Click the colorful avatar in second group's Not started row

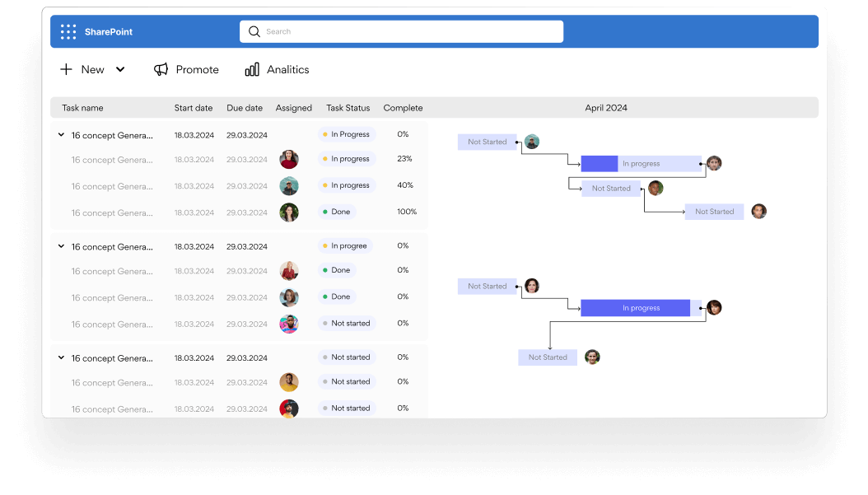pyautogui.click(x=289, y=324)
